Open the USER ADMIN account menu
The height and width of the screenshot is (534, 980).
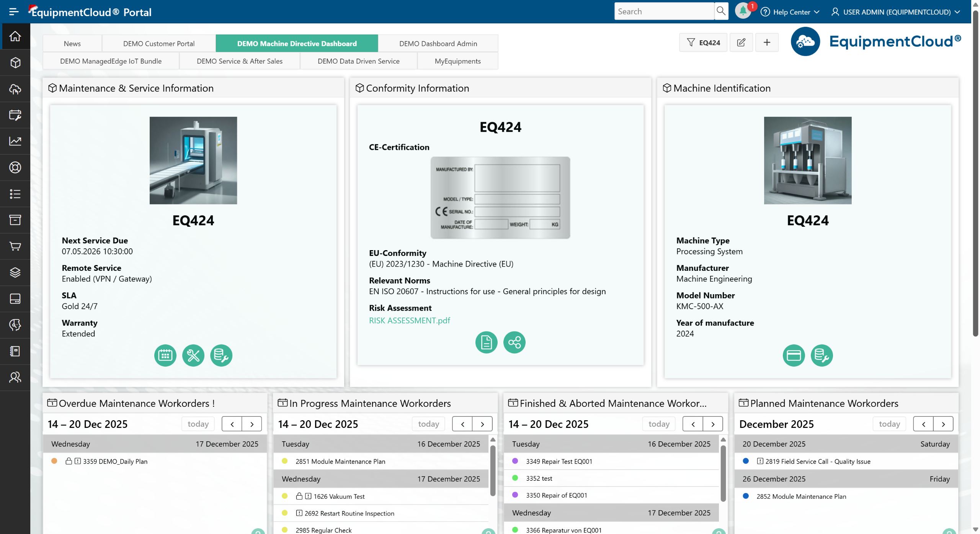pos(896,12)
